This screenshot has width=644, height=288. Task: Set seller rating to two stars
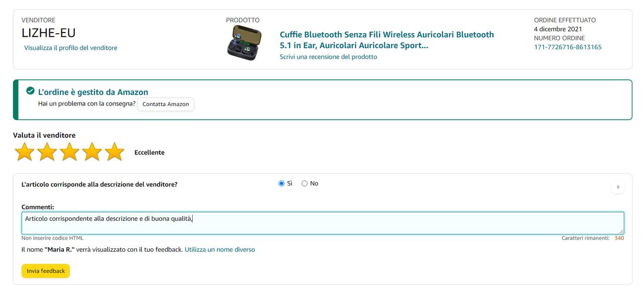tap(47, 152)
